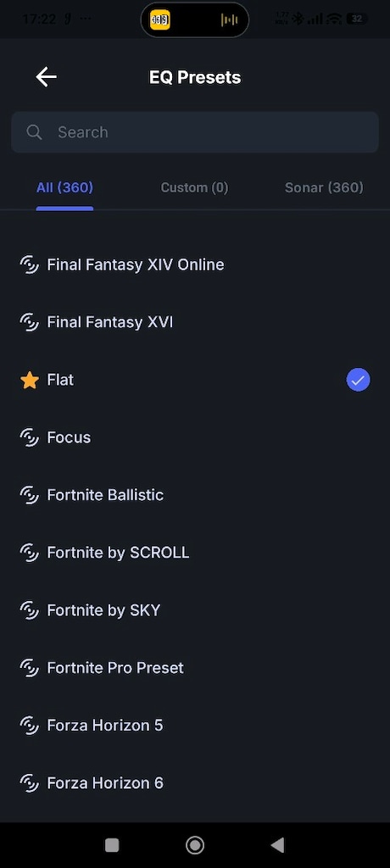The height and width of the screenshot is (868, 390).
Task: Tap the Android recent apps square button
Action: point(112,845)
